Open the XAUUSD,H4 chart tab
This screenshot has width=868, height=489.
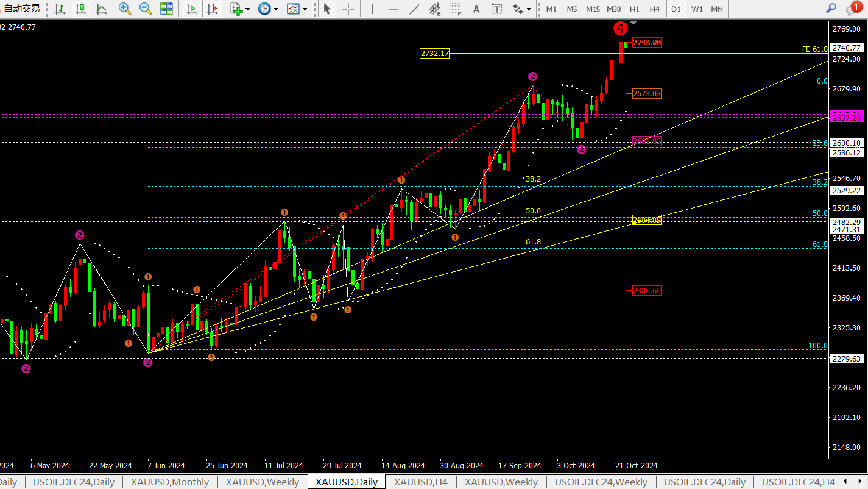[421, 482]
